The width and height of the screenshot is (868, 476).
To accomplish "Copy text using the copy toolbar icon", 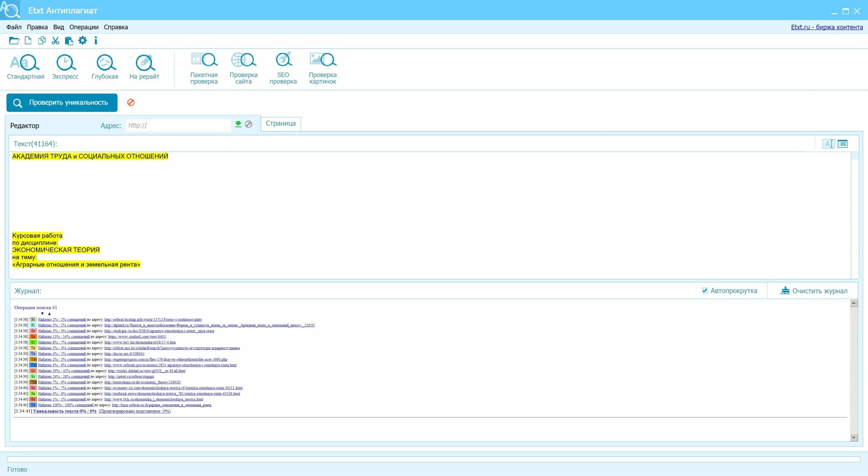I will pyautogui.click(x=42, y=41).
